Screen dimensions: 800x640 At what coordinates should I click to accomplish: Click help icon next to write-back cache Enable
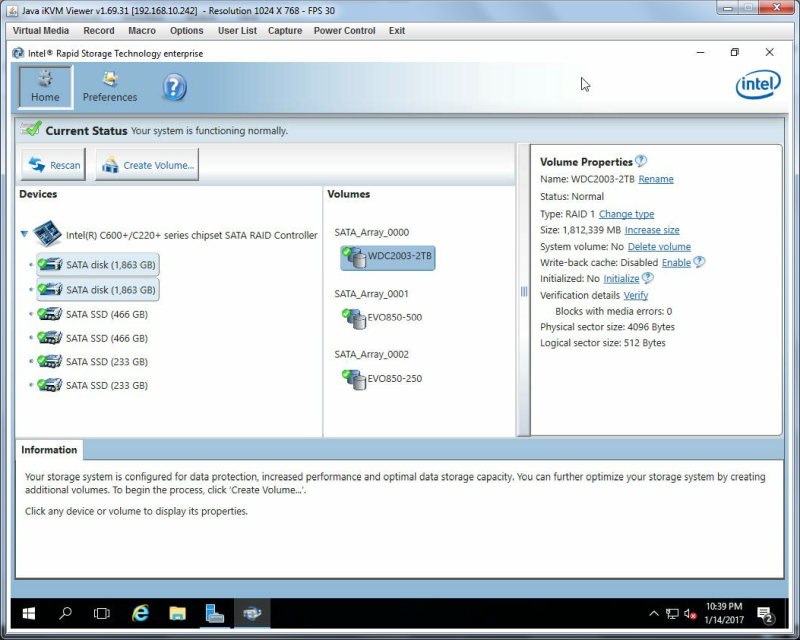click(699, 262)
